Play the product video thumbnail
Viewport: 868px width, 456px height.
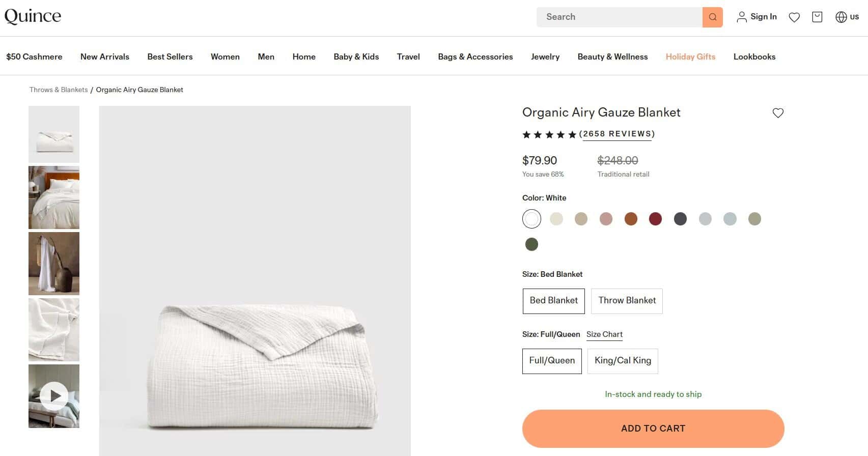click(x=54, y=396)
